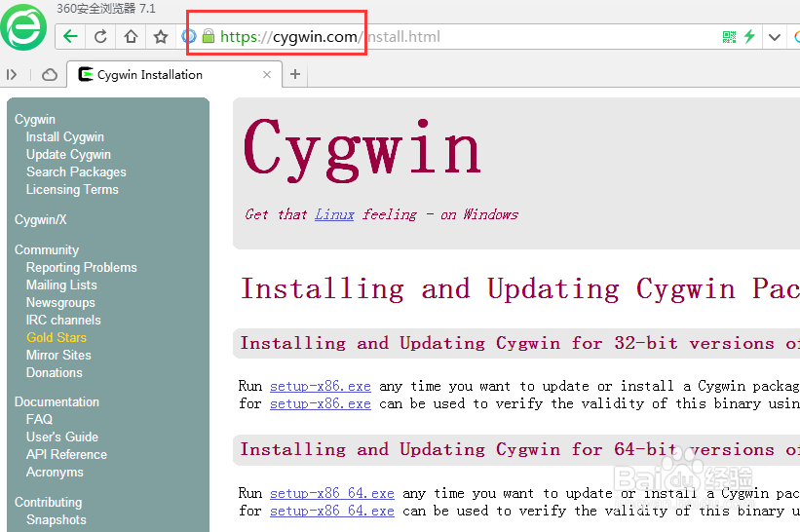Viewport: 800px width, 532px height.
Task: Download setup-x86.exe from the 'Run' line
Action: [x=321, y=386]
